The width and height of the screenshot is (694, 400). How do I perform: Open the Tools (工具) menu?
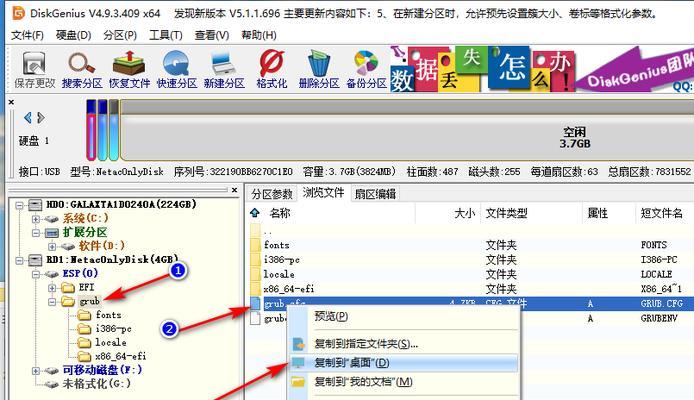166,35
